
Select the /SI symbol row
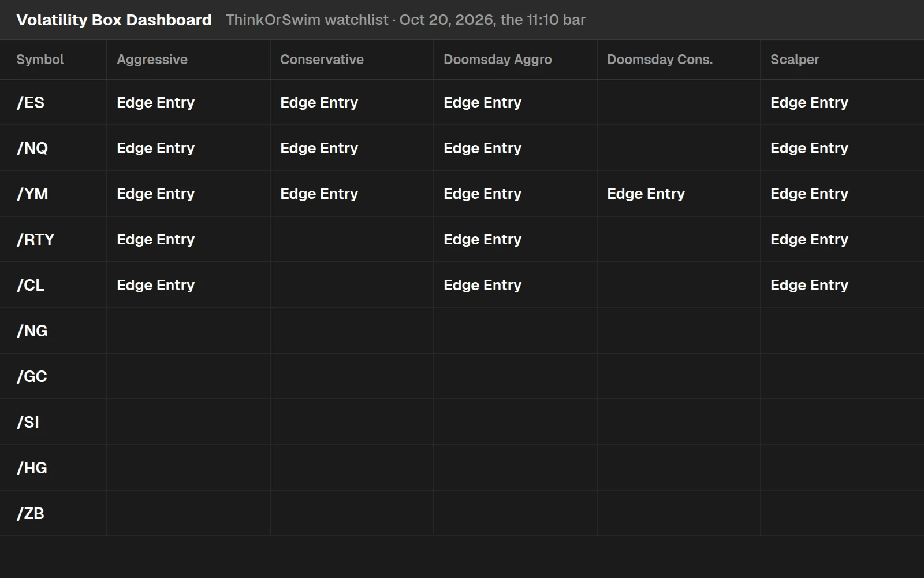click(x=462, y=422)
